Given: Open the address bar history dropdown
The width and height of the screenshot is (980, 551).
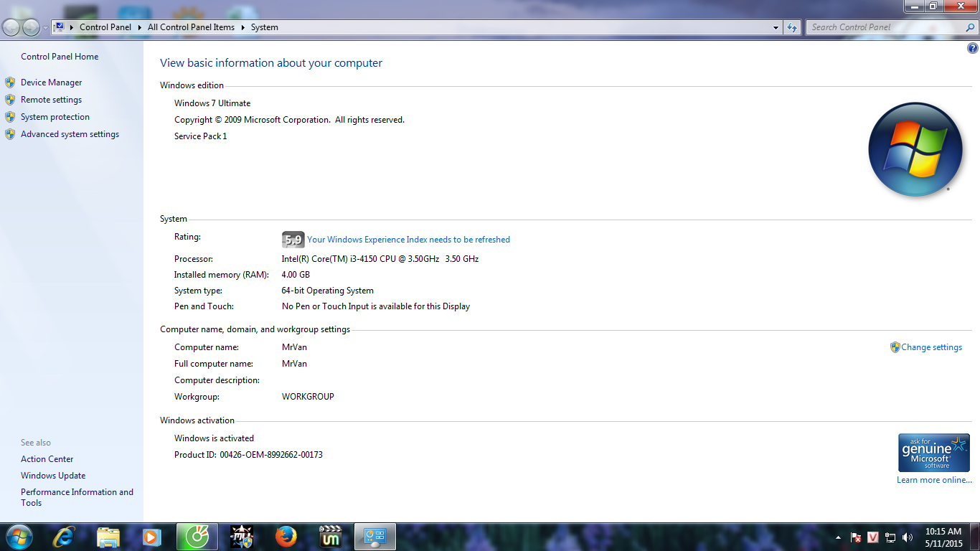Looking at the screenshot, I should [776, 27].
